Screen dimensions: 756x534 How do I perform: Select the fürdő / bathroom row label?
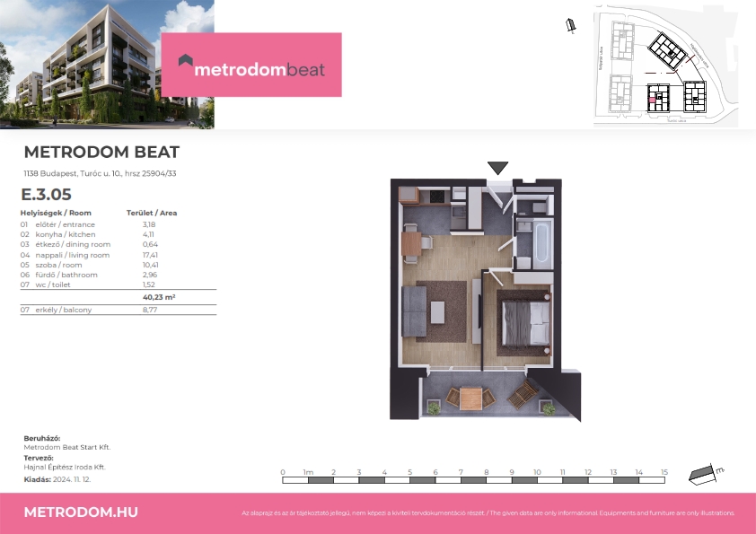pyautogui.click(x=66, y=275)
